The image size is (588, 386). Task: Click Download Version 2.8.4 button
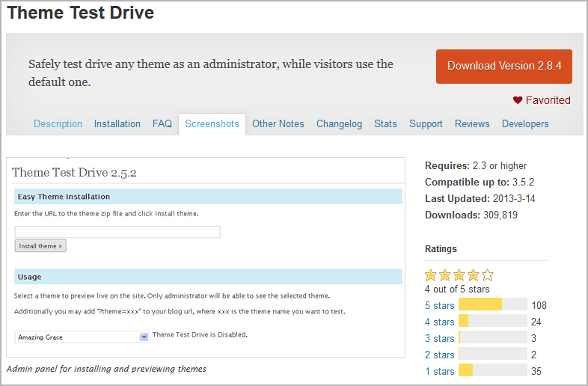[x=504, y=67]
